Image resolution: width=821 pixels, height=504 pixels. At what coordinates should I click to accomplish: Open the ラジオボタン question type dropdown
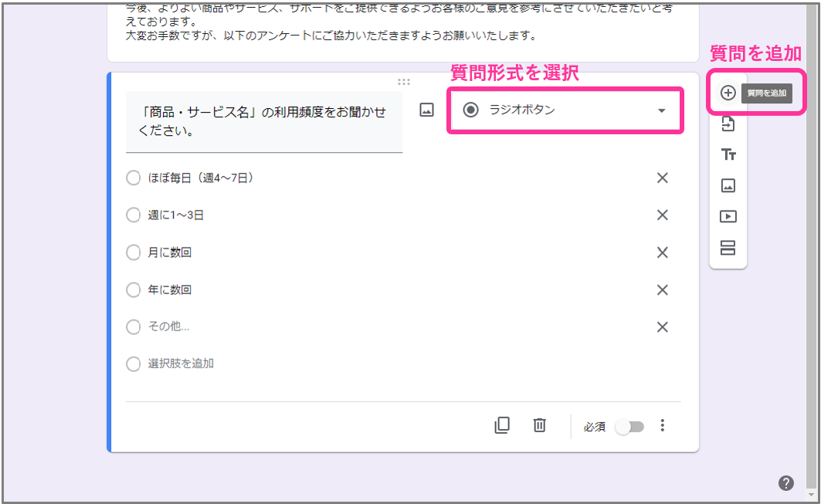(x=565, y=110)
